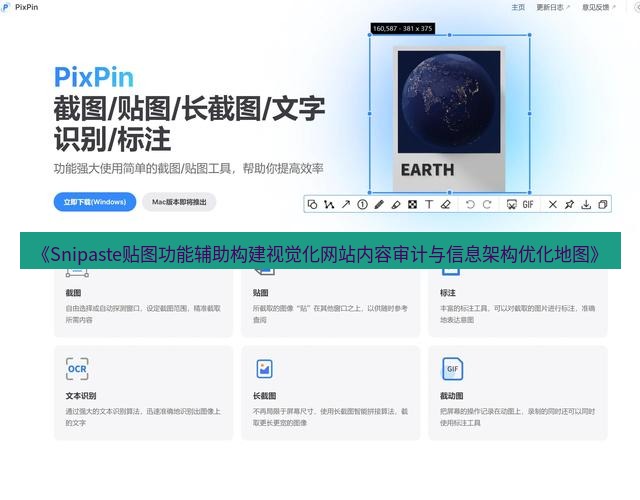
Task: Click the OCR feature icon
Action: tap(77, 369)
